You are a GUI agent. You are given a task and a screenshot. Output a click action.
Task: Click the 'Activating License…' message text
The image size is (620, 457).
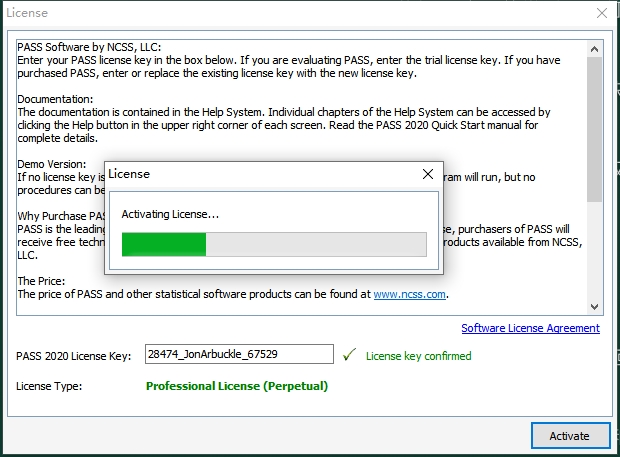pyautogui.click(x=170, y=214)
